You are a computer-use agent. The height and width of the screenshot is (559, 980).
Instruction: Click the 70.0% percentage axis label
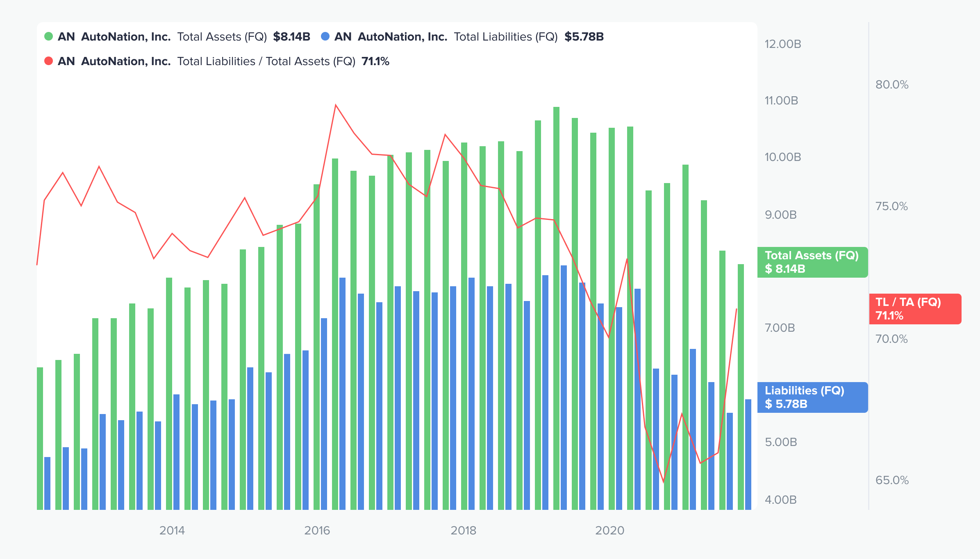[891, 339]
